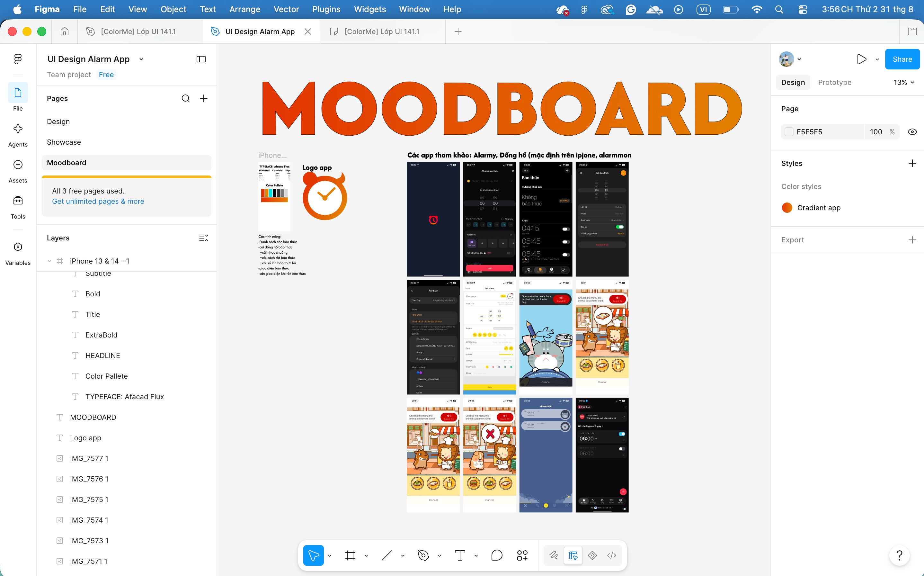Open the Arrange menu
This screenshot has width=924, height=576.
pyautogui.click(x=244, y=9)
